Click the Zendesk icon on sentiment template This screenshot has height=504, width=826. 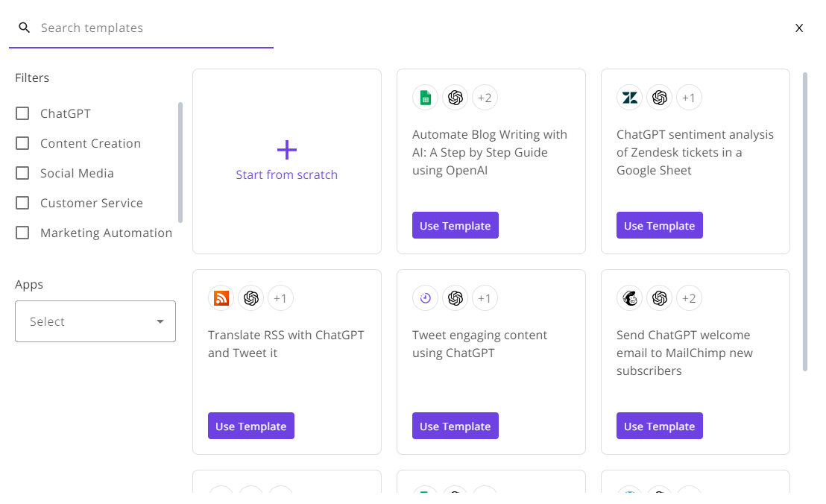pyautogui.click(x=630, y=98)
